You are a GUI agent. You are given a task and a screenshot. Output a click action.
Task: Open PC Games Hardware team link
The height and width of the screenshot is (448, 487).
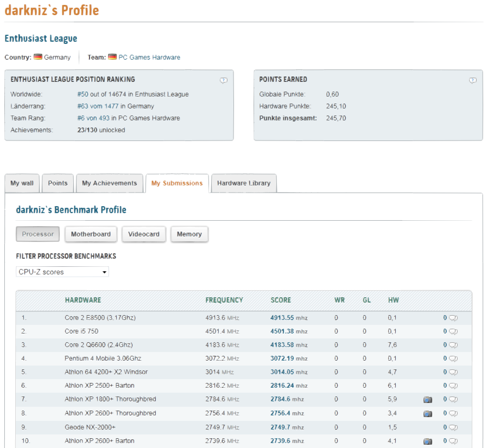click(149, 57)
